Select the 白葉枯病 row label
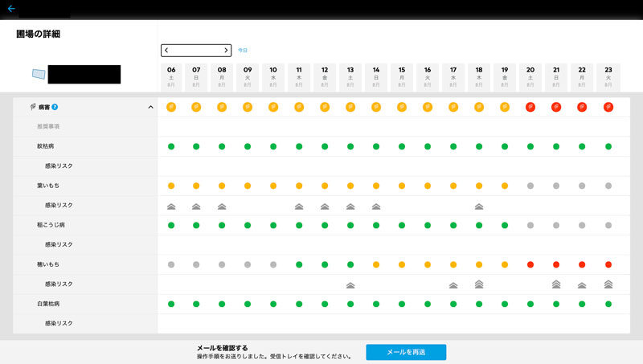The height and width of the screenshot is (364, 643). click(x=48, y=304)
